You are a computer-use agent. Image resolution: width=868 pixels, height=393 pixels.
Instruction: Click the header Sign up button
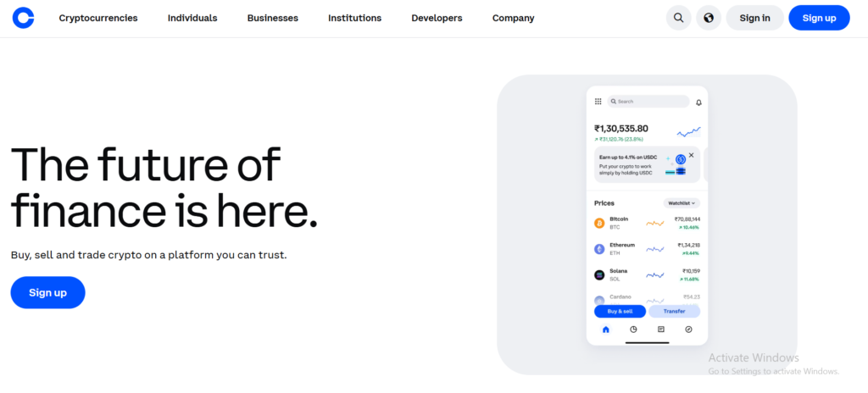click(820, 18)
